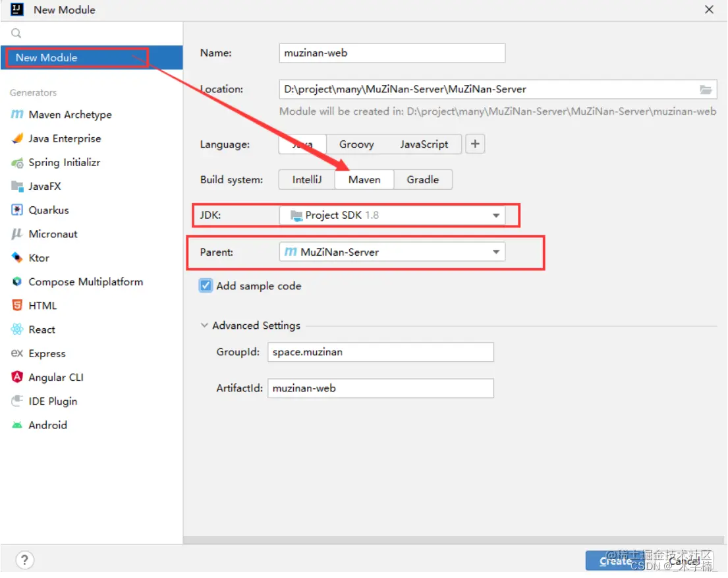Choose Java as the language
The image size is (728, 578).
(x=302, y=144)
